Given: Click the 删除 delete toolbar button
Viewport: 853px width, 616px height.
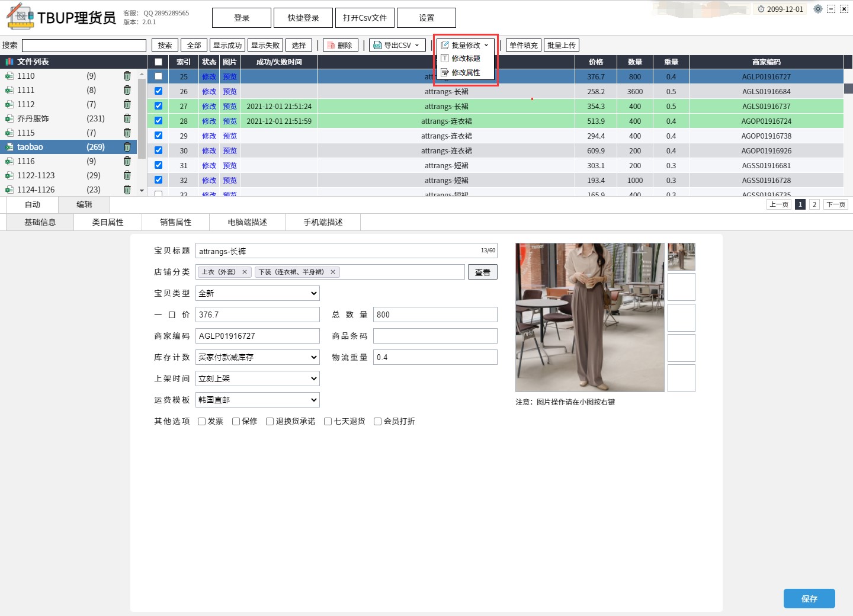Looking at the screenshot, I should 340,45.
